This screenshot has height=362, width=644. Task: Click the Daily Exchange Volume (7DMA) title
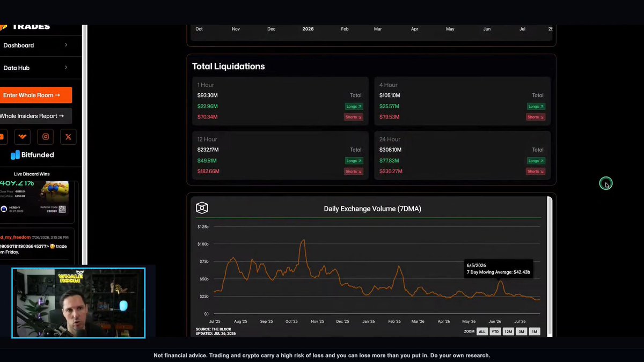[372, 209]
